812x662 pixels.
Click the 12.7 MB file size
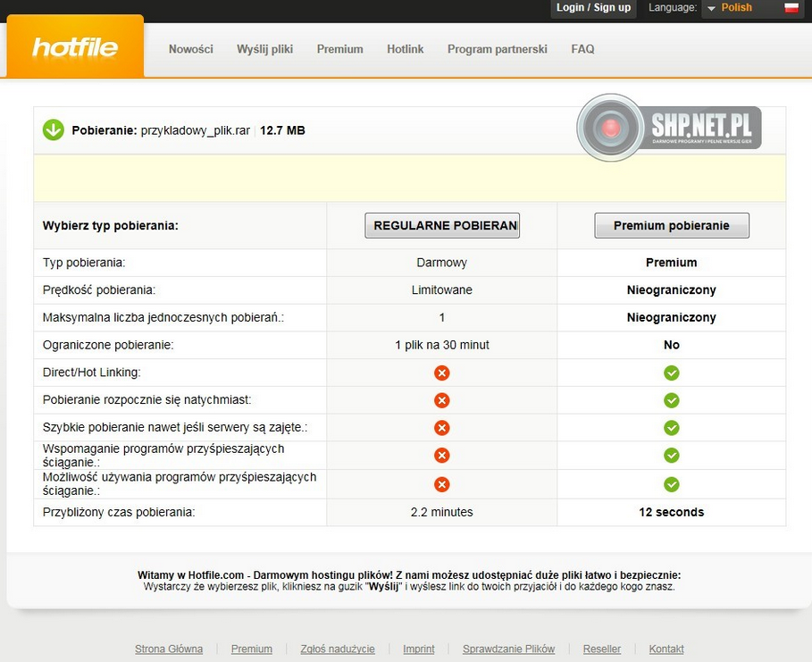point(283,130)
